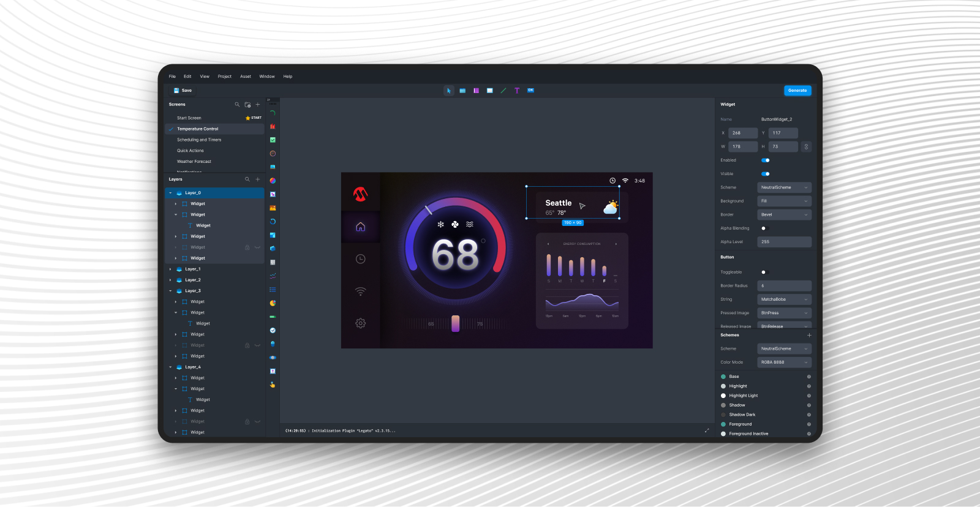Select the purple panel tool in top toolbar

coord(476,91)
